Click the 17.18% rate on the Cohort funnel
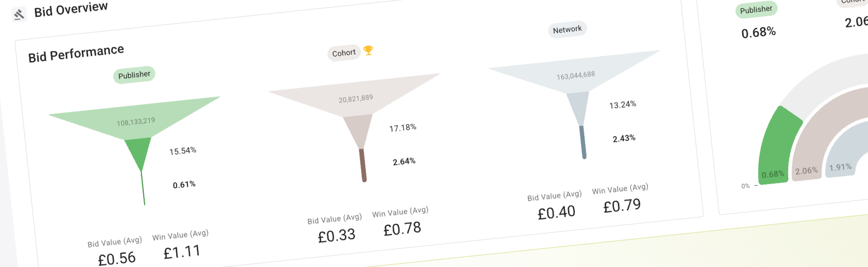Screen dimensions: 868x267 point(402,128)
